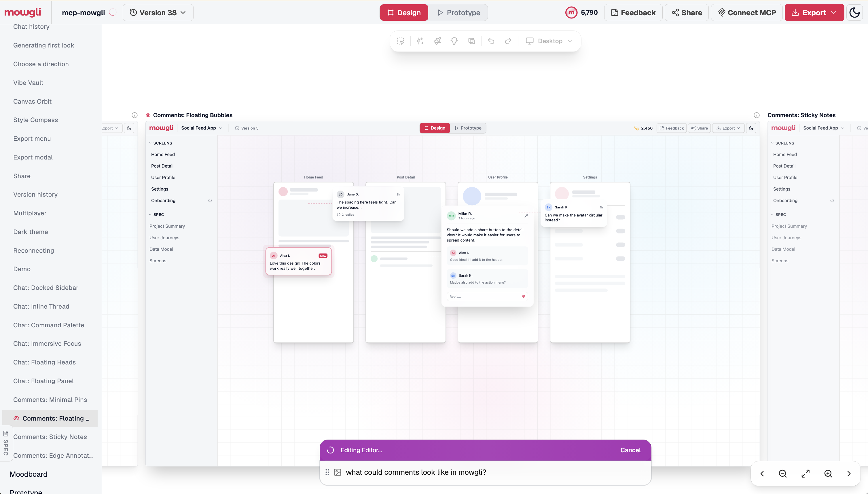The image size is (868, 494).
Task: Click the drag handle dots on prompt box
Action: (x=327, y=472)
